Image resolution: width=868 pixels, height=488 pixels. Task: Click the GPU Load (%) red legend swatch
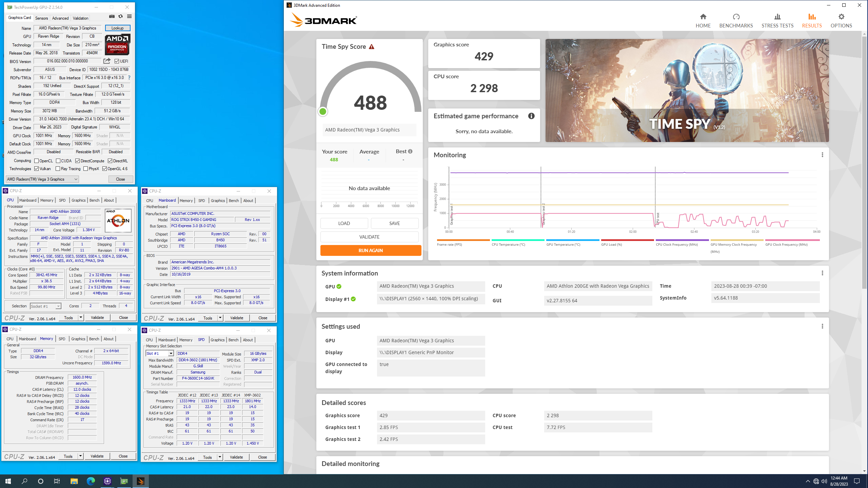pos(627,240)
